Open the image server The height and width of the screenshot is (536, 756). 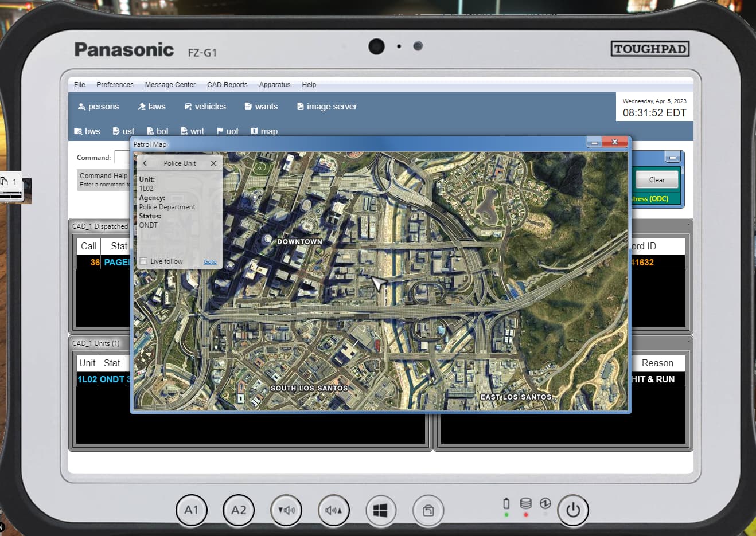click(327, 107)
